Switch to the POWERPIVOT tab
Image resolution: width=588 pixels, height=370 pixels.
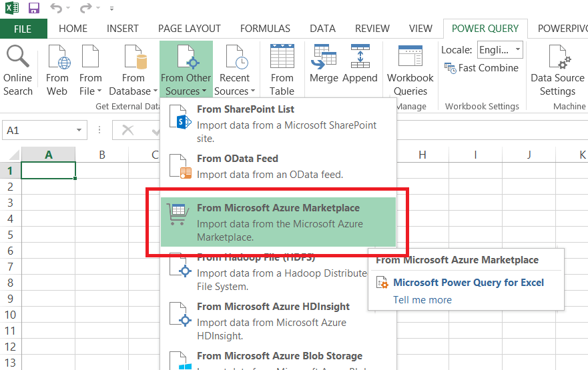(x=562, y=29)
